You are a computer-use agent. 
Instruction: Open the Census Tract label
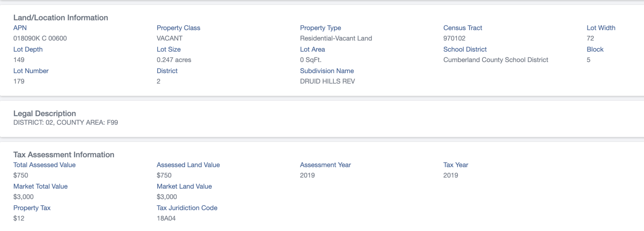[x=463, y=28]
